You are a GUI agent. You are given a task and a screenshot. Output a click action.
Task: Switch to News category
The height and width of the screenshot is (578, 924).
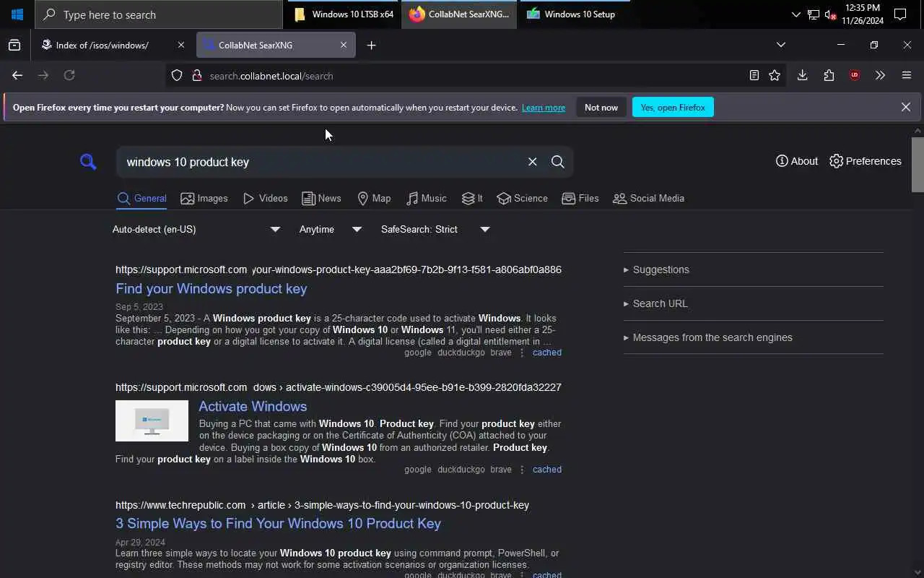[x=321, y=199]
